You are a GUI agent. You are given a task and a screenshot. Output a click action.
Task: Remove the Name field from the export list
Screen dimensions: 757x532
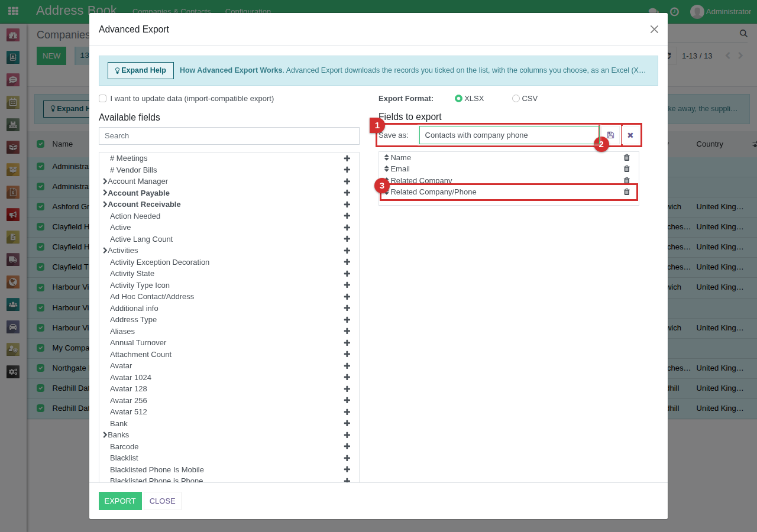point(627,158)
